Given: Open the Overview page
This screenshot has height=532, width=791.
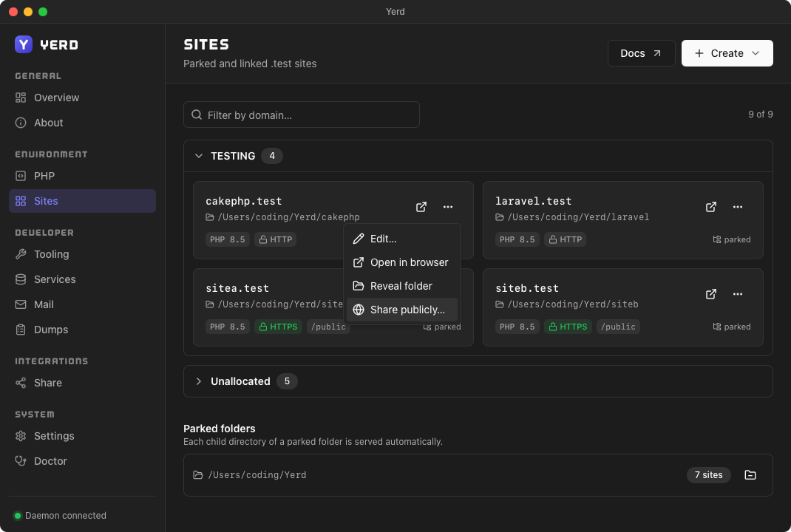Looking at the screenshot, I should point(82,98).
